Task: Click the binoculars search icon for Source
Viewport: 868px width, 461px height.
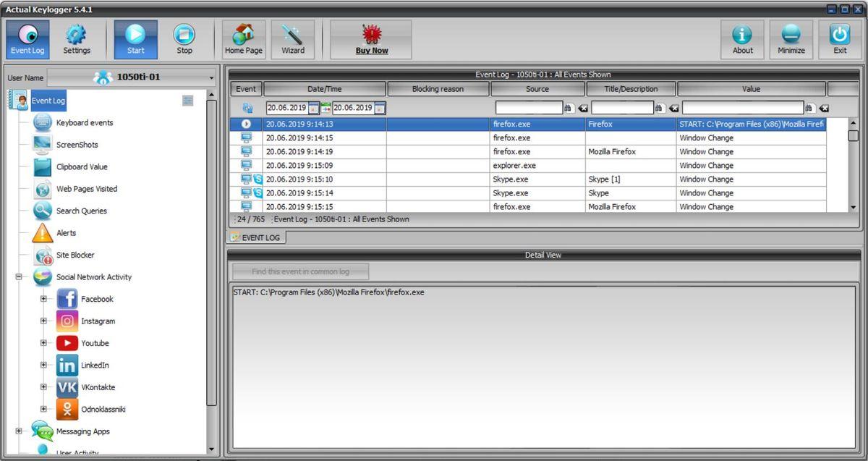Action: pos(569,109)
